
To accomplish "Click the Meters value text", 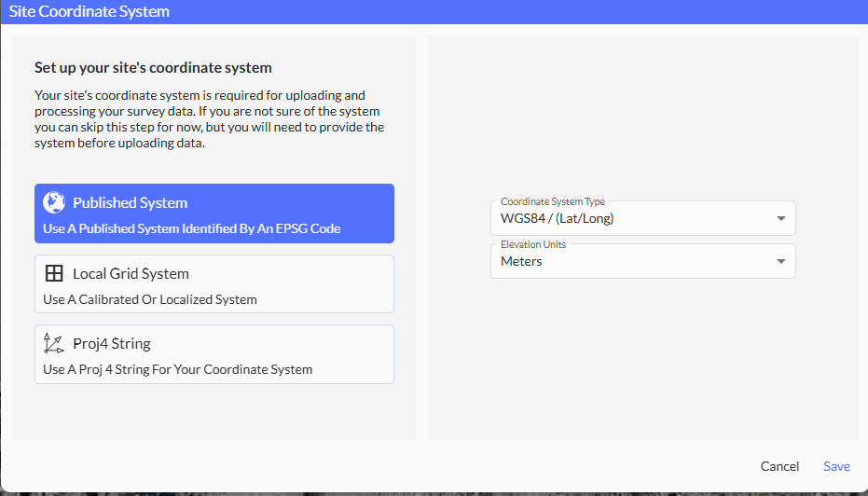I will (x=521, y=262).
